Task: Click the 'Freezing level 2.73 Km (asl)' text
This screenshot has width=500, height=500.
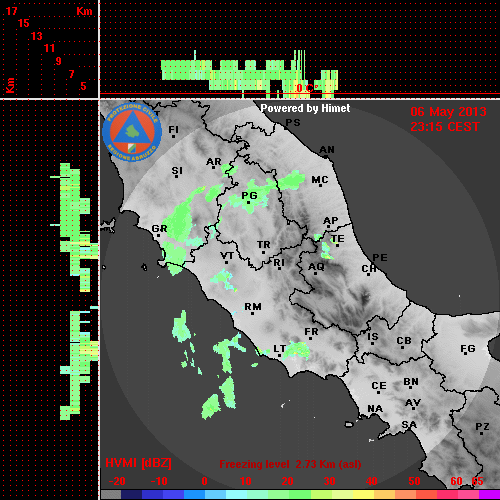Action: click(290, 464)
